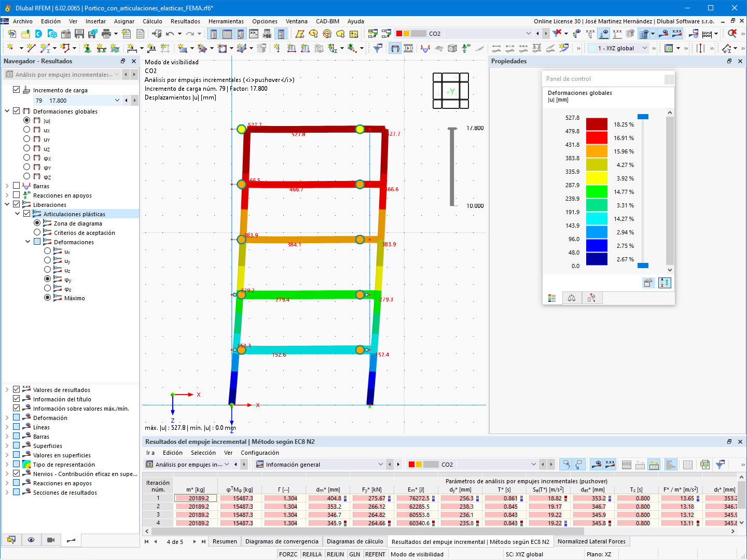Uncheck Deformaciones globales checkbox
This screenshot has height=560, width=747.
tap(17, 111)
